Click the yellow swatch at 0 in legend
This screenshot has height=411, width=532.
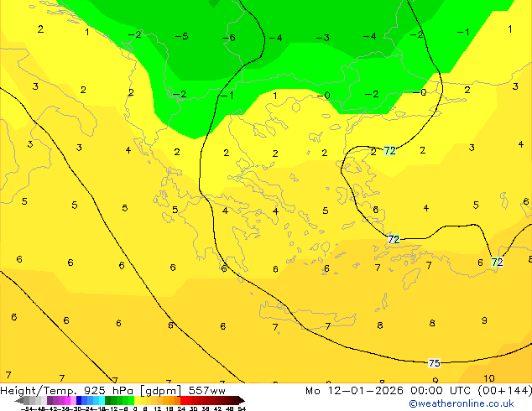tap(137, 400)
